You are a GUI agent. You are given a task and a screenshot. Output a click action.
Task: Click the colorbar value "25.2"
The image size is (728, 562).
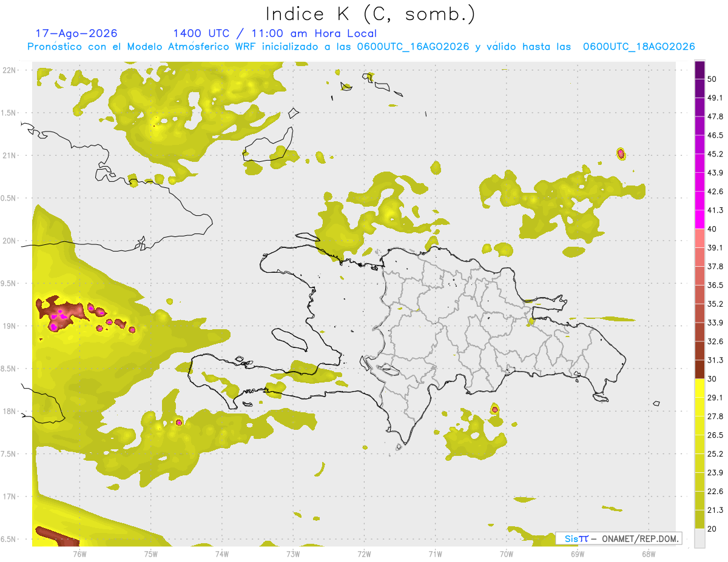pos(715,453)
